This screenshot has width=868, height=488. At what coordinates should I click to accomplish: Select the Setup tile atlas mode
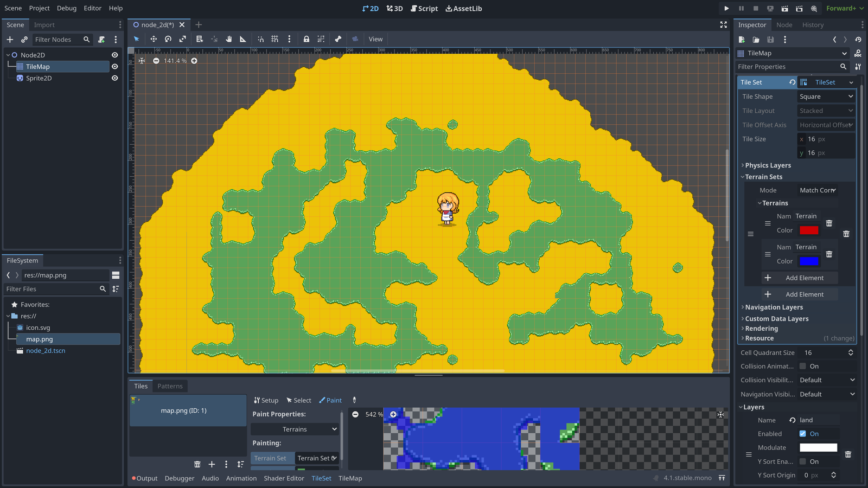coord(266,400)
